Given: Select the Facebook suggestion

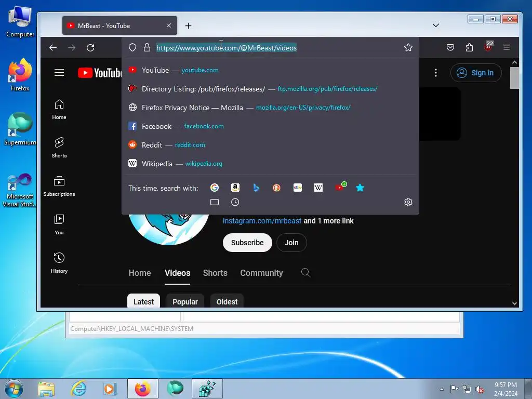Looking at the screenshot, I should [x=270, y=126].
